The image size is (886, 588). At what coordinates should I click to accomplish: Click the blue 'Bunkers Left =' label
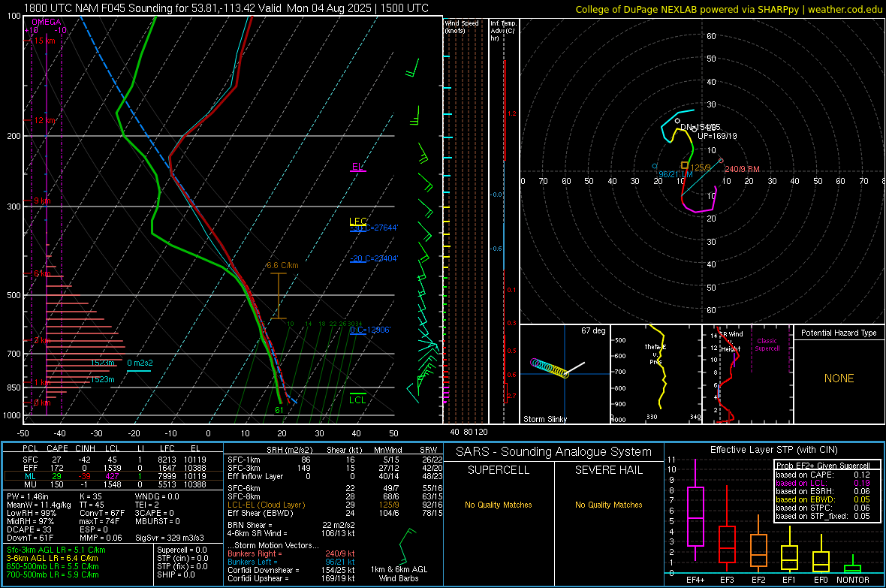point(252,562)
